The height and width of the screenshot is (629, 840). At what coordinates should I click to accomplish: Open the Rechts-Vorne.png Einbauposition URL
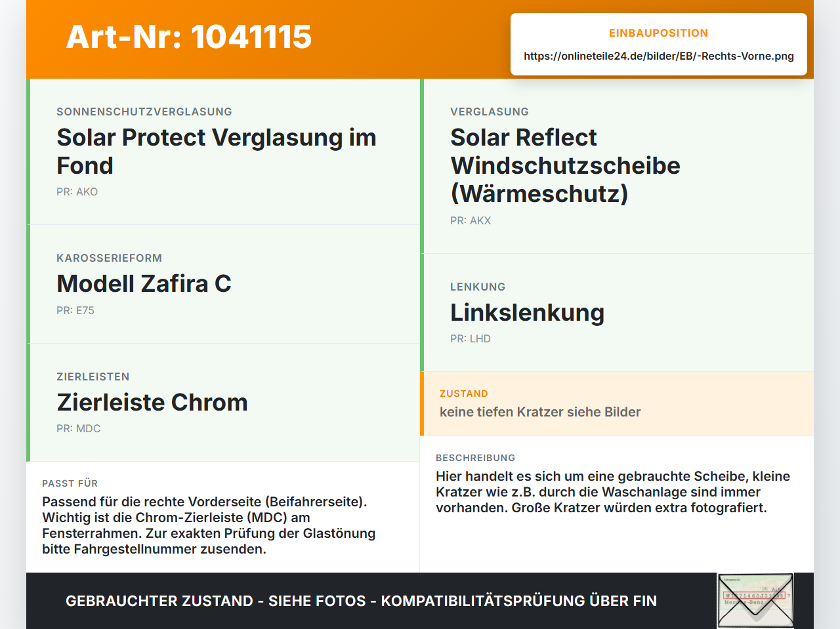click(659, 56)
